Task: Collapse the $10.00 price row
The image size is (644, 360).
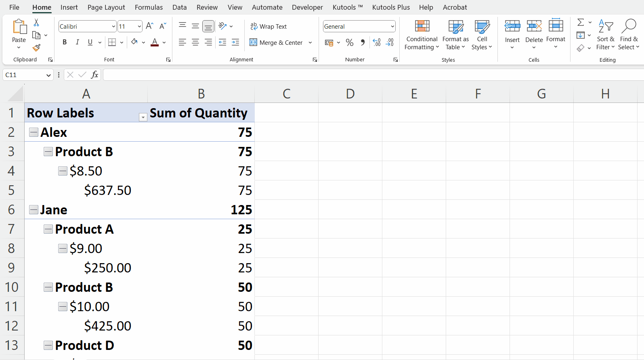Action: [x=63, y=306]
